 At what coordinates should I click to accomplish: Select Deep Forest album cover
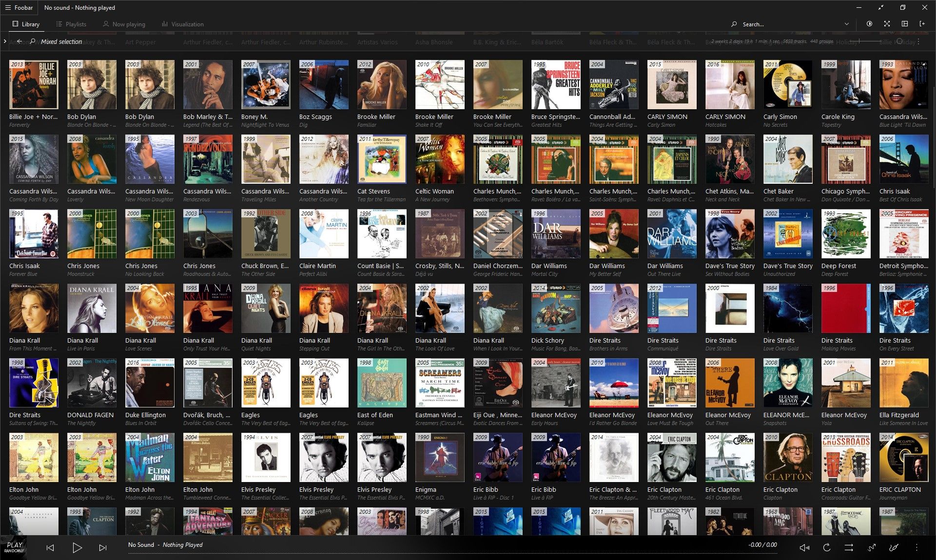(846, 233)
